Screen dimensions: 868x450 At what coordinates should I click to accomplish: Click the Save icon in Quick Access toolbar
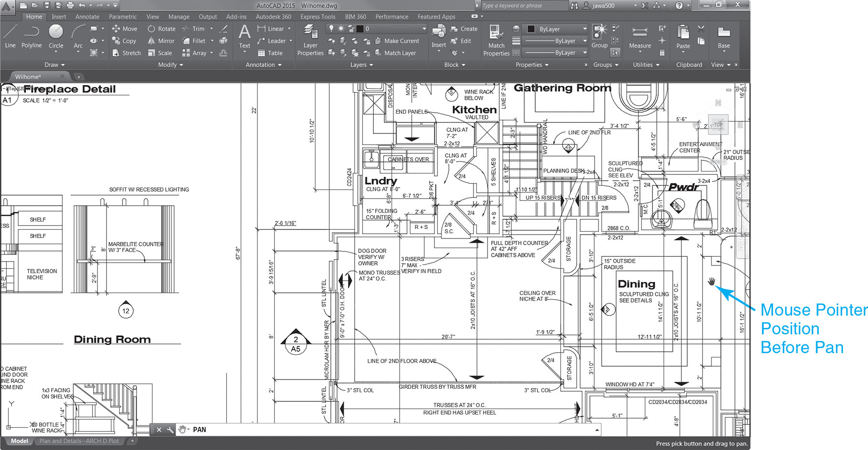tap(47, 5)
